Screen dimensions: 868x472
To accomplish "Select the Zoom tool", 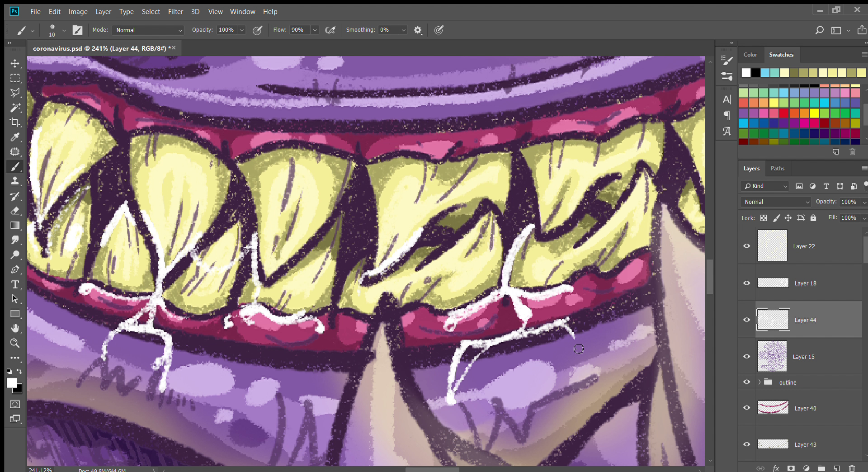I will pyautogui.click(x=15, y=343).
